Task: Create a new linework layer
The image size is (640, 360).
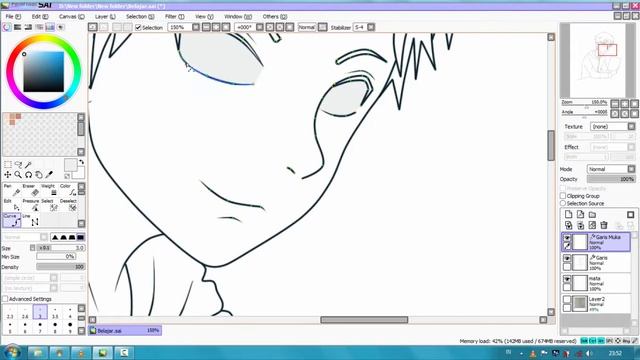Action: click(580, 214)
